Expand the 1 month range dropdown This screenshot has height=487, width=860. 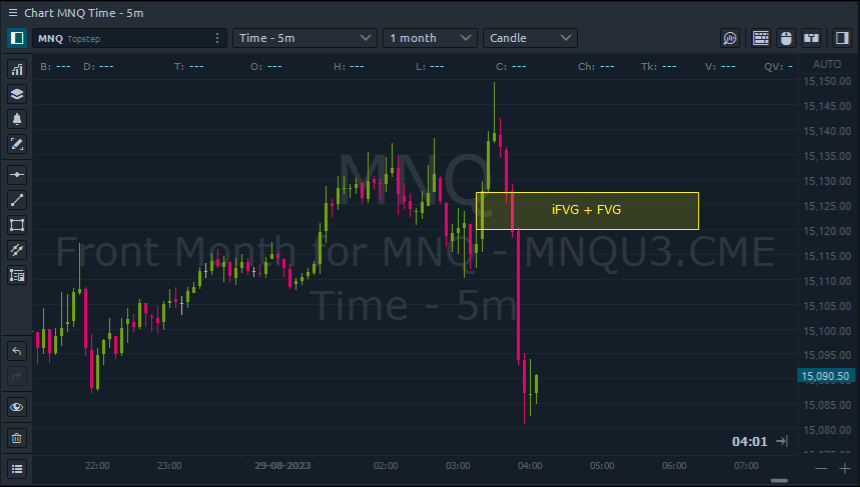[x=430, y=38]
